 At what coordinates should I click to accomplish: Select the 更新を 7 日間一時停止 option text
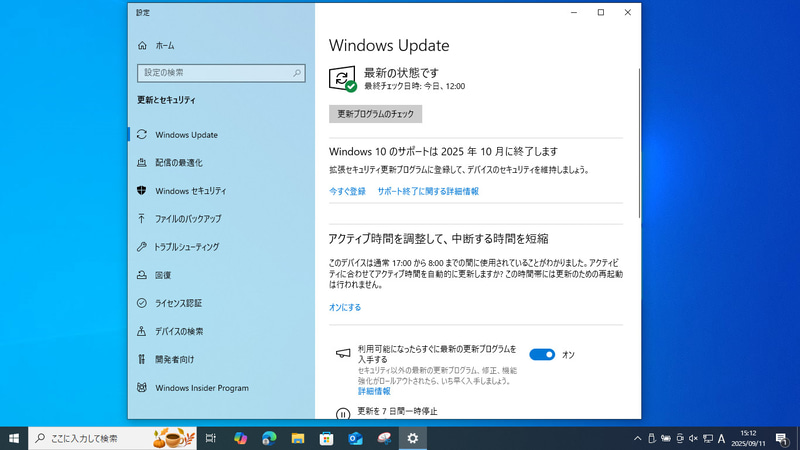pos(397,411)
